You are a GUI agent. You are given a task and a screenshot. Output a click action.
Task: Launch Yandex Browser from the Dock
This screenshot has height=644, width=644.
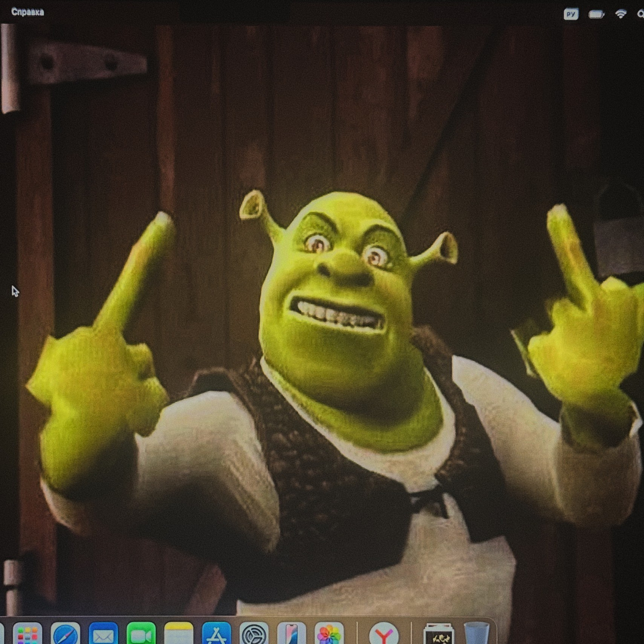384,634
